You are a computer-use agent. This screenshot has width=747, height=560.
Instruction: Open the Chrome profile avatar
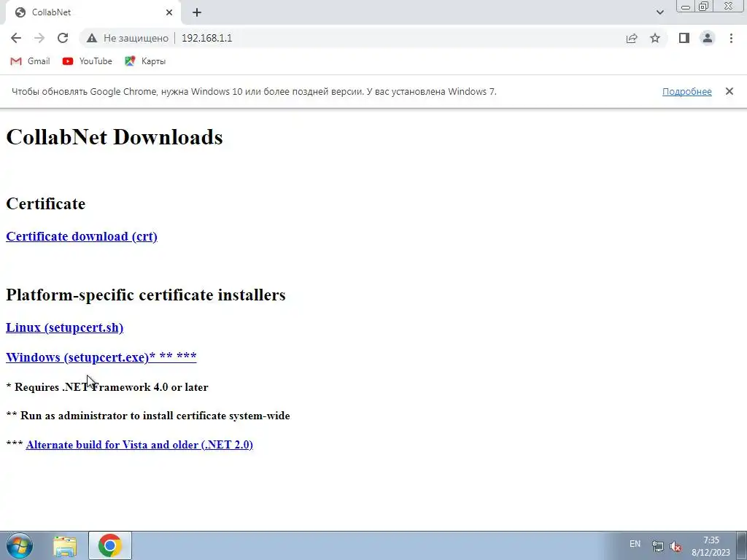point(708,38)
